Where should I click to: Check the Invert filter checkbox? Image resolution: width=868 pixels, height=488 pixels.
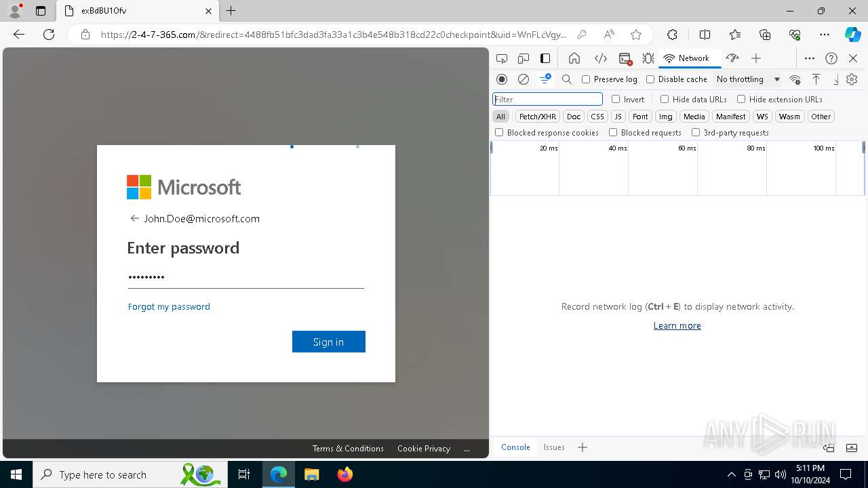tap(616, 99)
